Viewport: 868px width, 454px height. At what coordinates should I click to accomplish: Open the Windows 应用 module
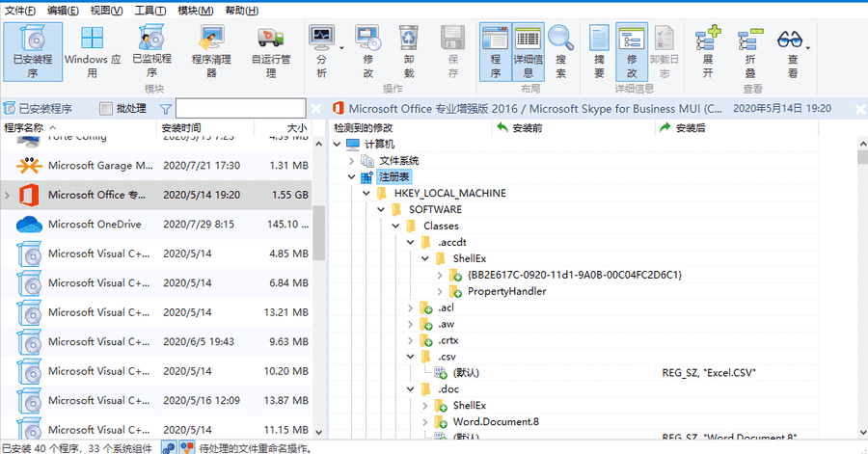click(x=93, y=52)
